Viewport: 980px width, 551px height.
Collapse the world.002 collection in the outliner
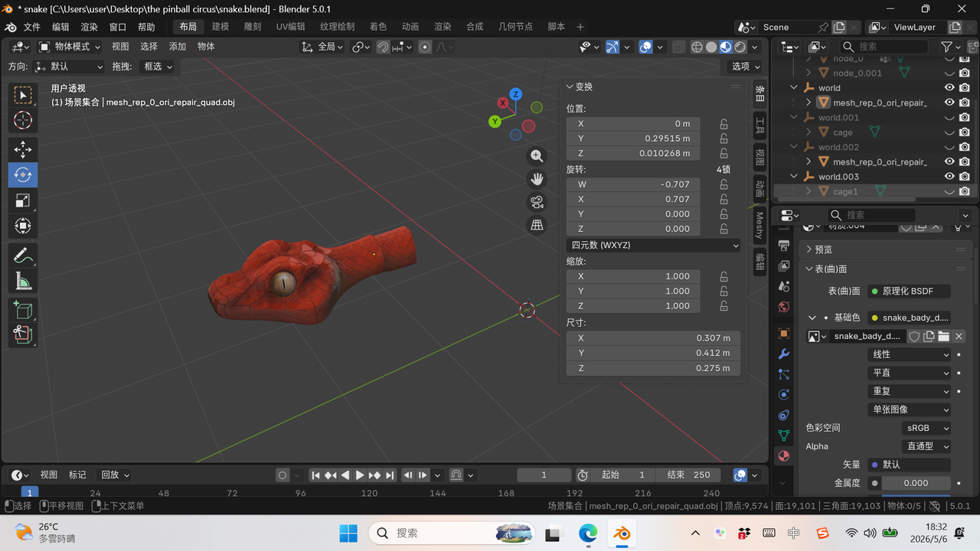pos(795,147)
